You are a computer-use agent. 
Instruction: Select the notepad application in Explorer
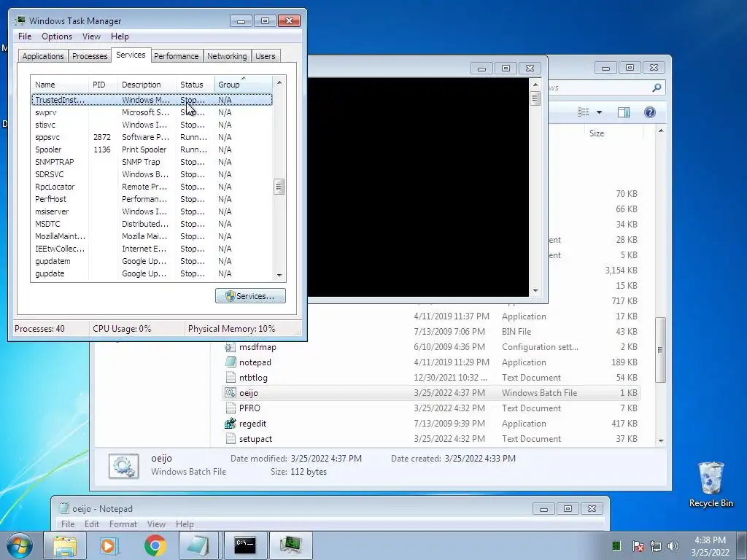(x=430, y=362)
